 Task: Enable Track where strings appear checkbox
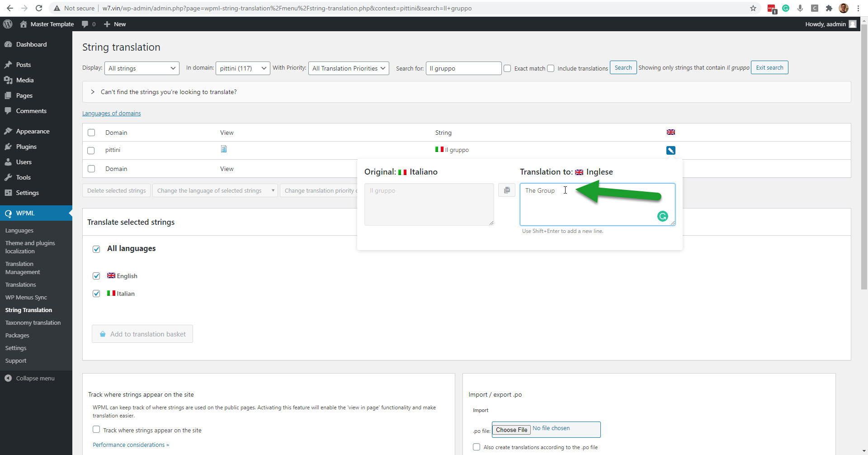pos(96,429)
